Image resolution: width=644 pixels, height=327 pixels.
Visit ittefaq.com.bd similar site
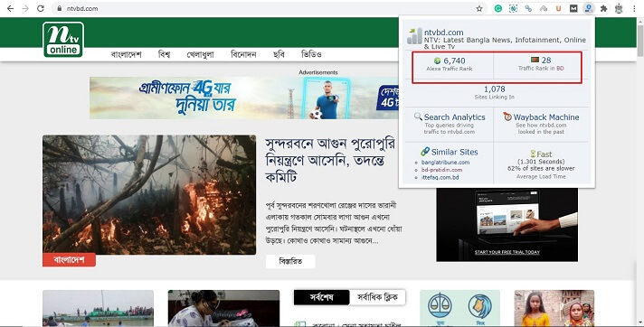click(x=440, y=177)
